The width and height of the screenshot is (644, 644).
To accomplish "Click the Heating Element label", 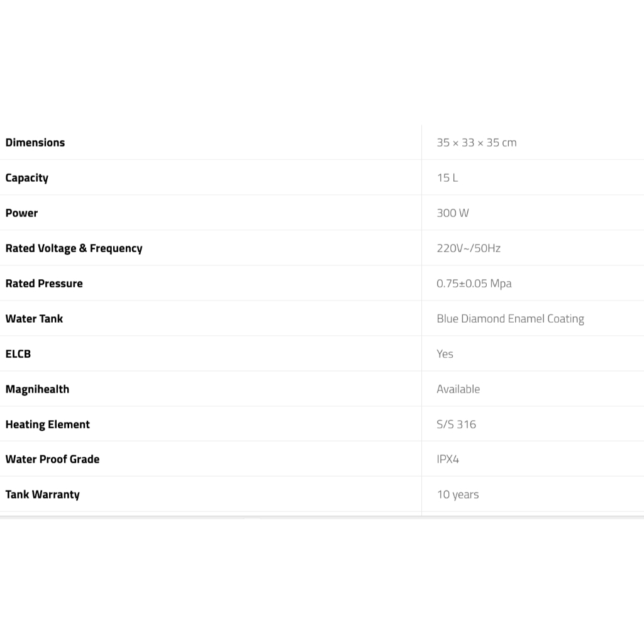I will click(x=48, y=425).
